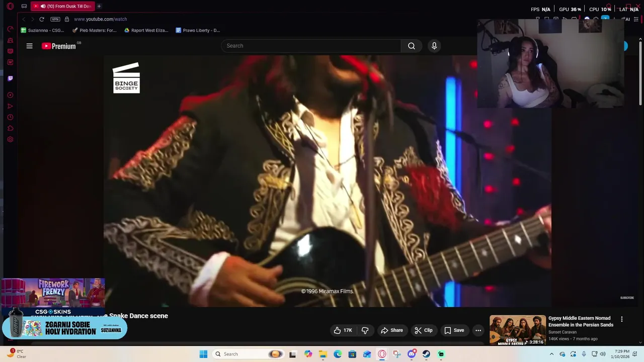Open Outlook from taskbar
This screenshot has width=644, height=362.
coord(367,354)
